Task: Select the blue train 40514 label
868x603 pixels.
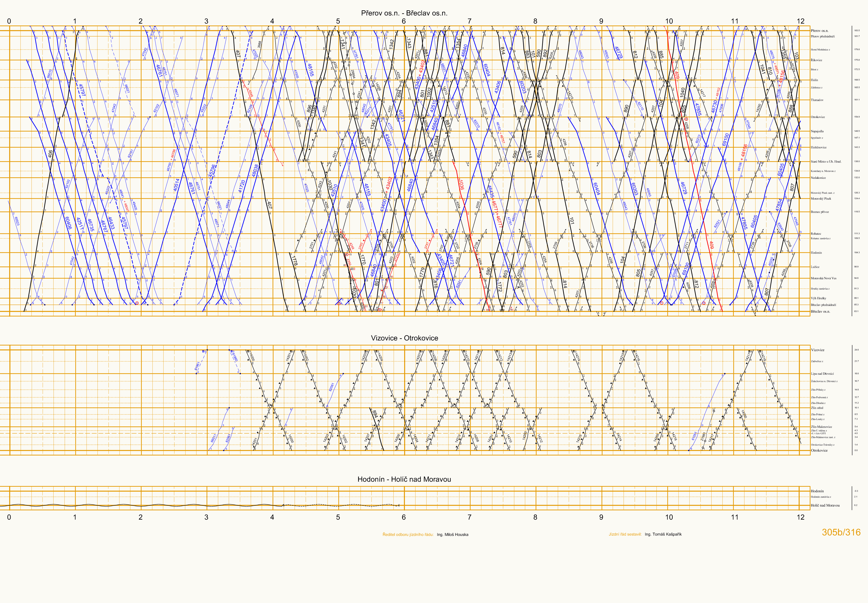Action: point(176,185)
